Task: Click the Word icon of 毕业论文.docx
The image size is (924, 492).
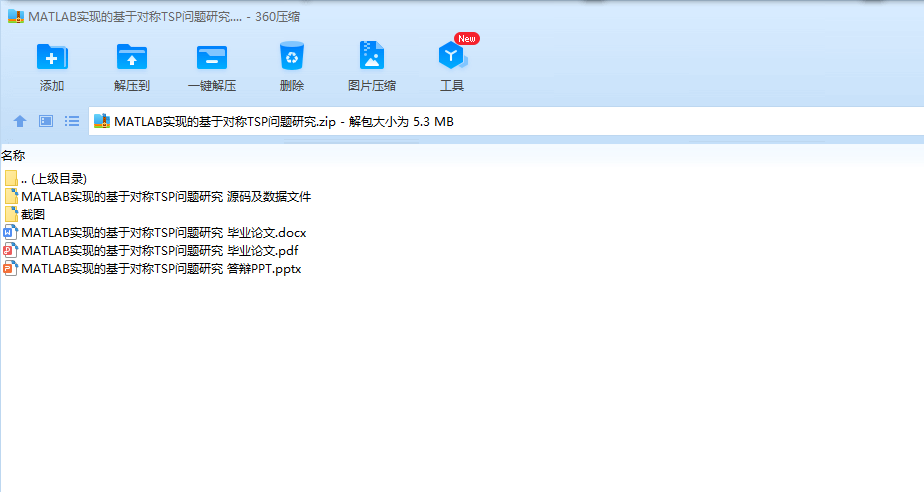Action: click(x=11, y=233)
